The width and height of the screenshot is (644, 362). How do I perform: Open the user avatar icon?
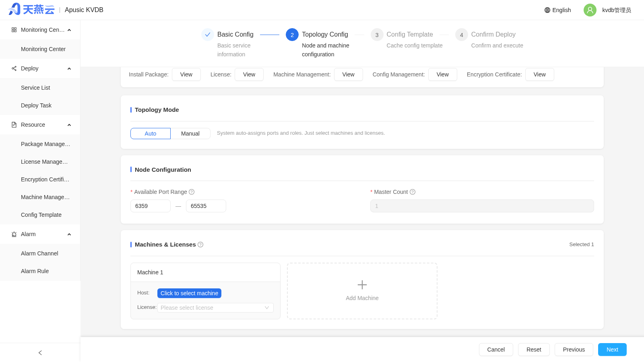tap(590, 10)
